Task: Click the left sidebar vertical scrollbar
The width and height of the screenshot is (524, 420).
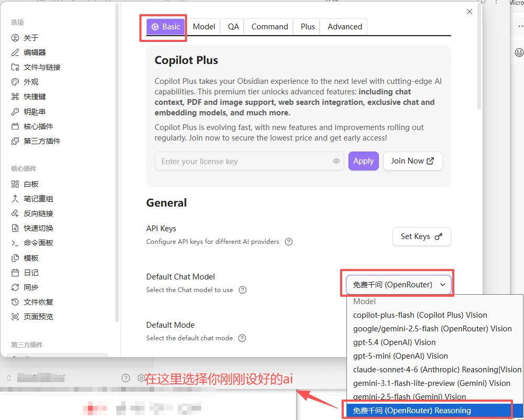Action: click(x=117, y=162)
